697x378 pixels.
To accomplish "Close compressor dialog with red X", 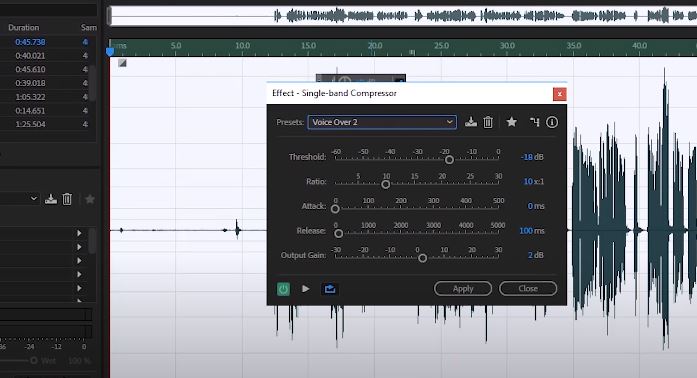I will click(559, 94).
